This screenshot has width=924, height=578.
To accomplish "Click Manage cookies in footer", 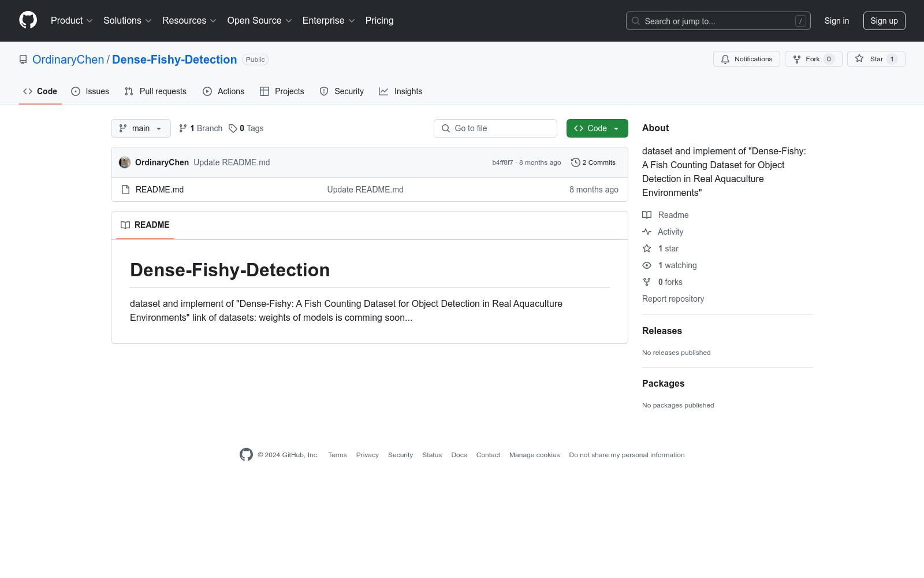I will point(534,455).
